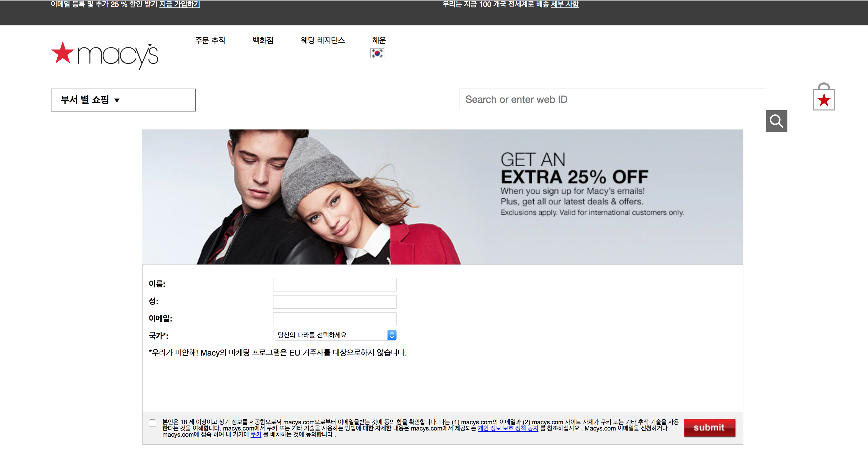Click the blue stepper arrows on country select
868x459 pixels.
click(392, 335)
